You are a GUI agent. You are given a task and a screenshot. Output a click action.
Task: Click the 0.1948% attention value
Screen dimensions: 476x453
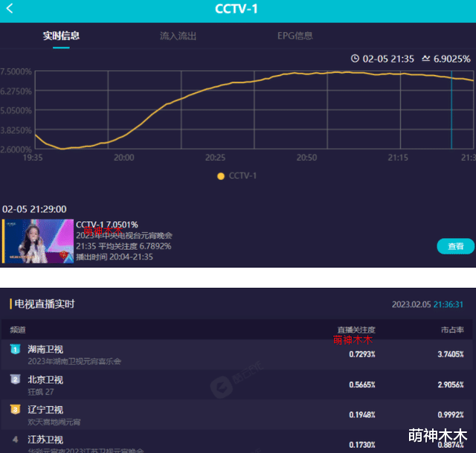pos(362,415)
